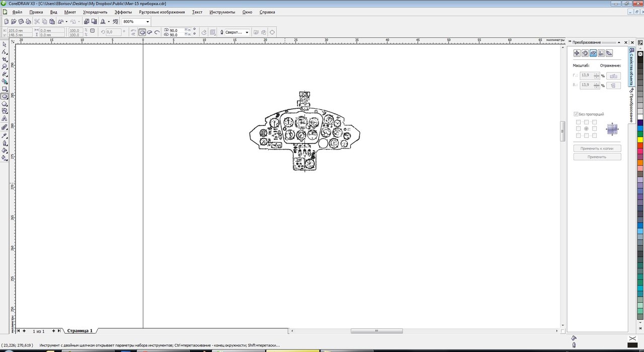Toggle the 'Без пропорций' checkbox
This screenshot has height=352, width=644.
pos(576,114)
